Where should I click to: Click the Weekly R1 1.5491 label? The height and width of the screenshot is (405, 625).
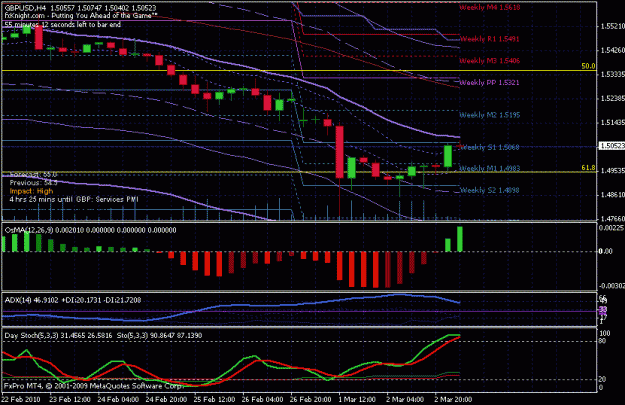point(489,39)
